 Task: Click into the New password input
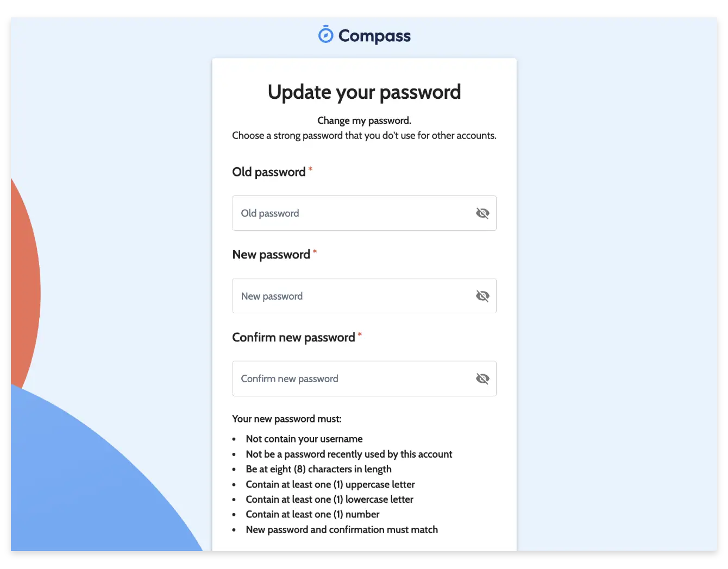click(353, 296)
